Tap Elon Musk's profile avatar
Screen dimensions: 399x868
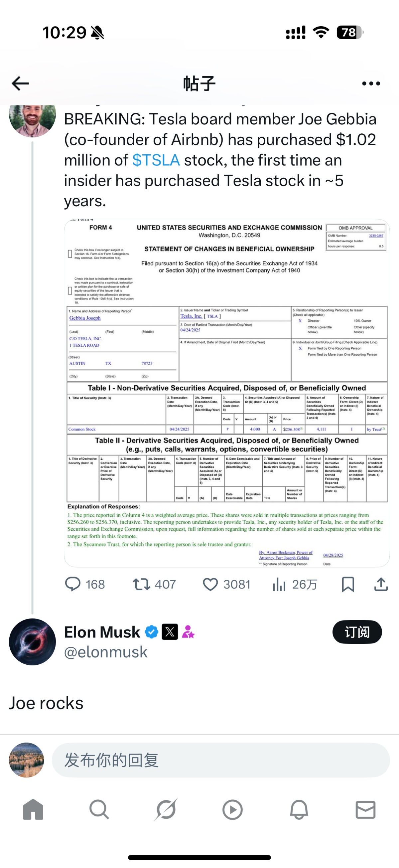pyautogui.click(x=32, y=642)
